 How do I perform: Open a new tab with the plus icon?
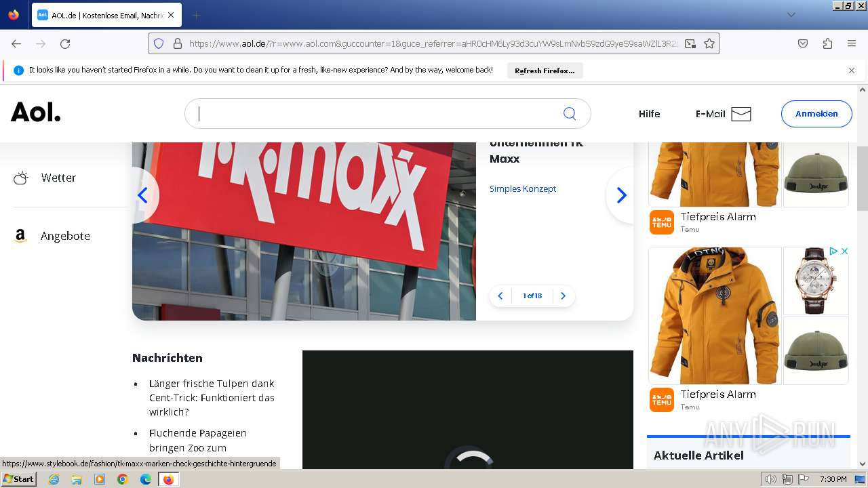(x=196, y=15)
